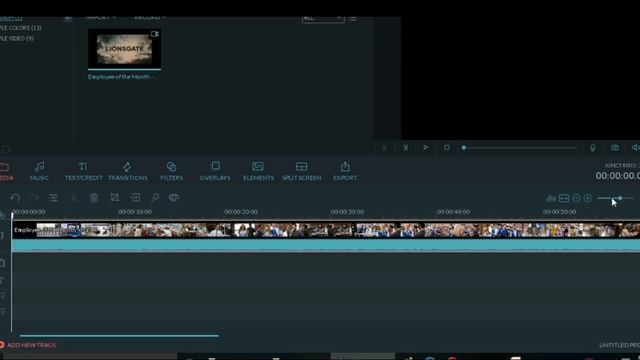Click the 'Employee of the Month' clip name
Viewport: 640px width, 360px height.
tap(122, 77)
